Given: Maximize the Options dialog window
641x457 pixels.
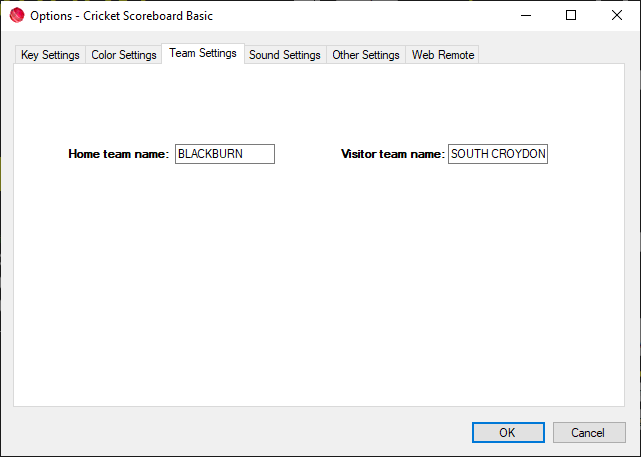Looking at the screenshot, I should point(571,16).
